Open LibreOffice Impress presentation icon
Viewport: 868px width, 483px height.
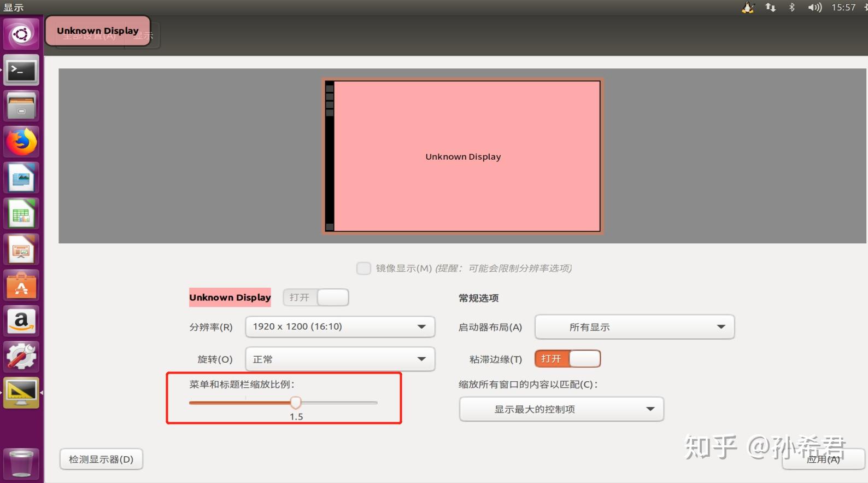point(21,250)
